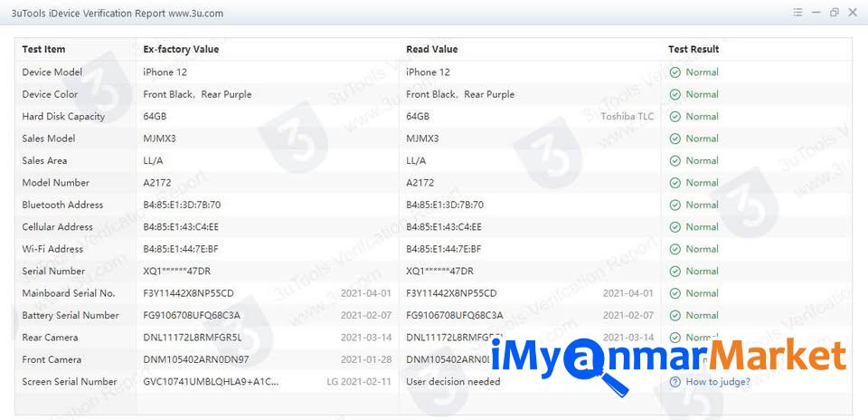Select the Rear Camera row label
The image size is (868, 420).
tap(50, 338)
